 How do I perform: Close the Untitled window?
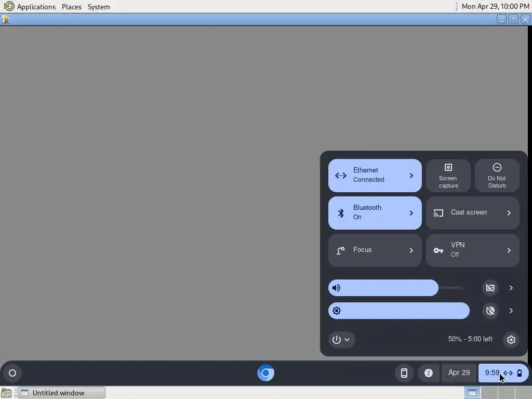point(525,20)
